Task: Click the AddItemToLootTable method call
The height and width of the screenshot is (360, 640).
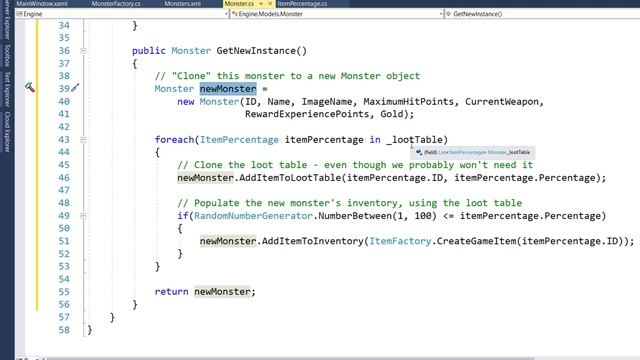Action: (290, 178)
